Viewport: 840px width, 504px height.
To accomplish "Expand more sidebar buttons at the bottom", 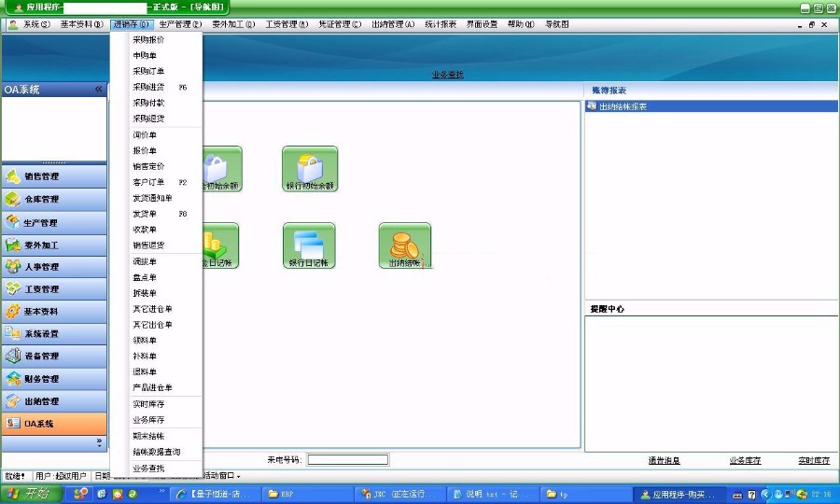I will click(99, 442).
